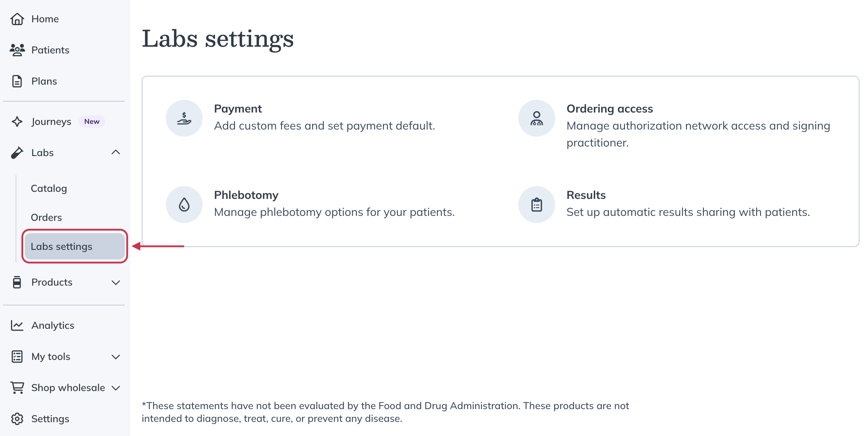Click the Settings gear icon
Image resolution: width=868 pixels, height=436 pixels.
(17, 419)
